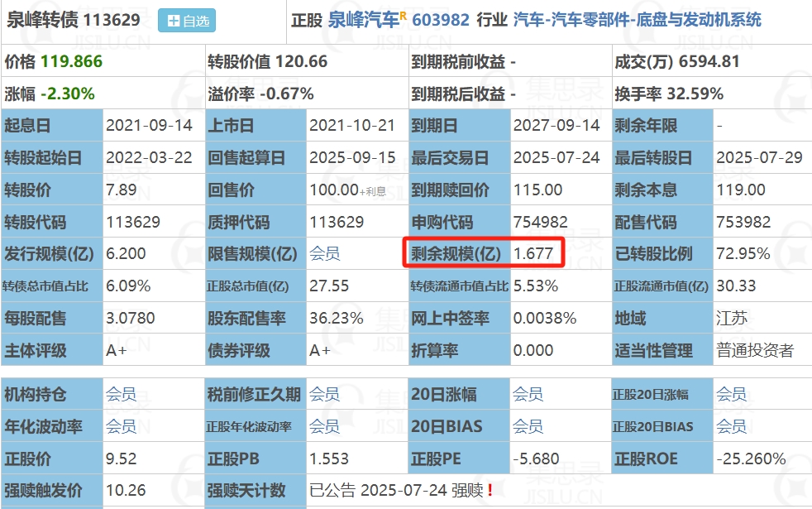Click the 正股PB value 1.553

[329, 459]
